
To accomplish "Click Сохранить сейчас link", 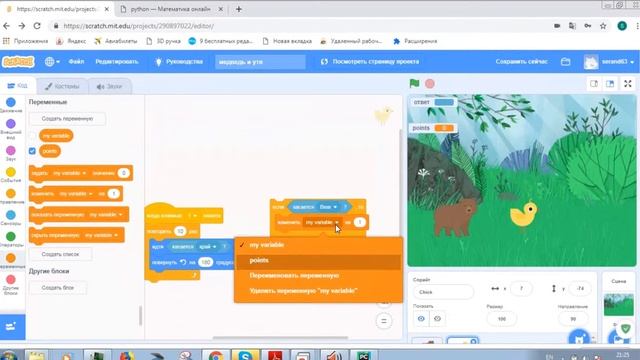I will click(521, 62).
